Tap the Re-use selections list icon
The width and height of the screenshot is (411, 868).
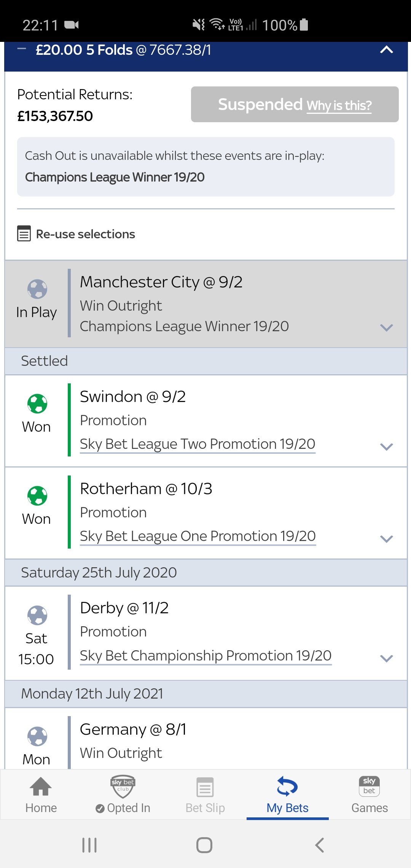click(x=24, y=234)
